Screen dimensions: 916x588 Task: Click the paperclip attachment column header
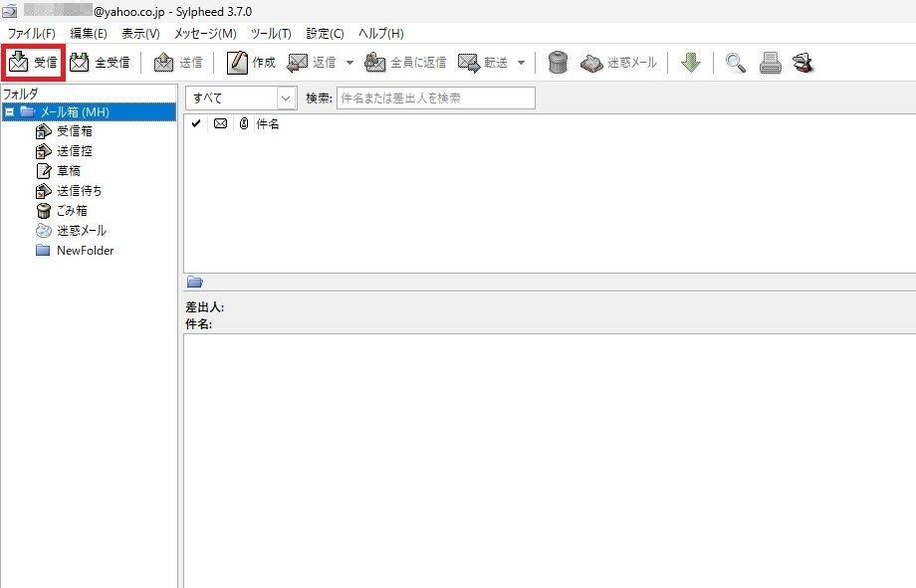[x=243, y=124]
